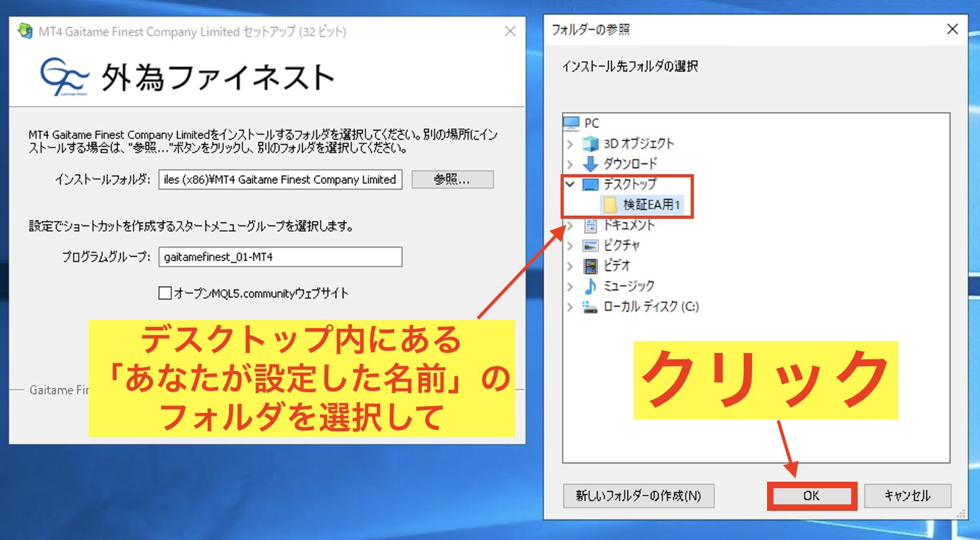Click the 3D オブジェクト cube icon
The image size is (980, 540).
590,143
